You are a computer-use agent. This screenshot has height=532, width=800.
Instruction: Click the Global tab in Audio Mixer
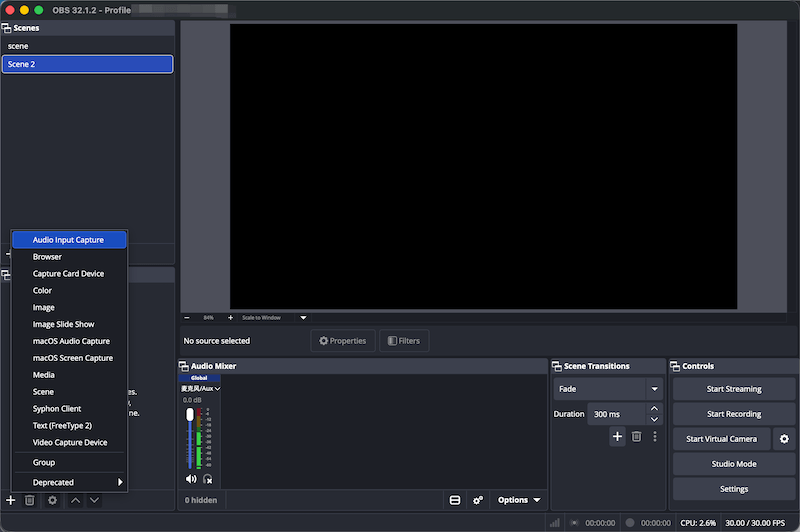point(199,378)
